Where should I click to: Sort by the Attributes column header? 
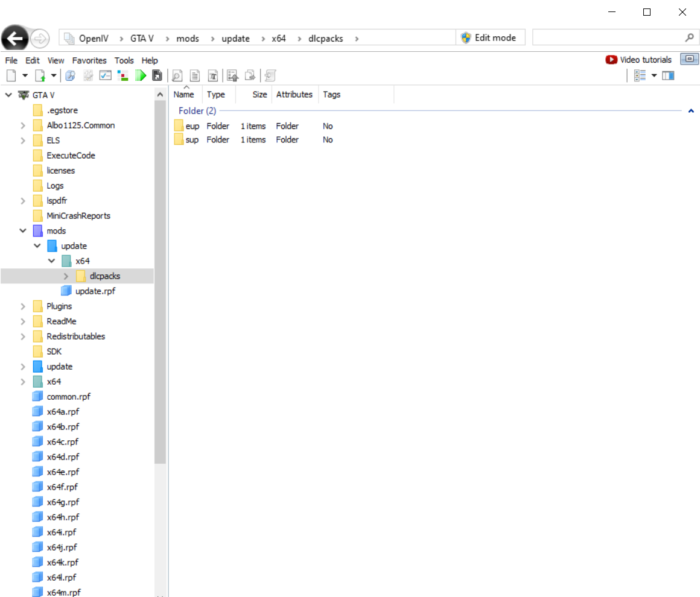294,95
